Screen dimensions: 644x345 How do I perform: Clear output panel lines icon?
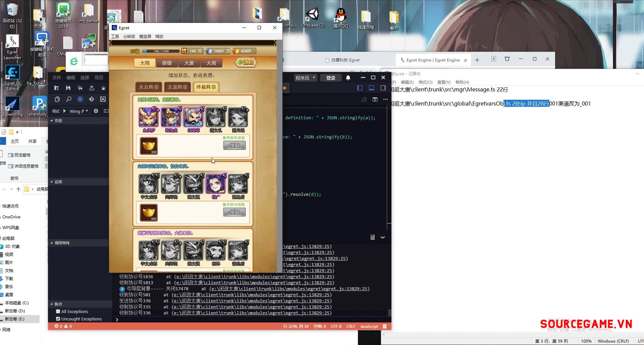click(x=373, y=237)
